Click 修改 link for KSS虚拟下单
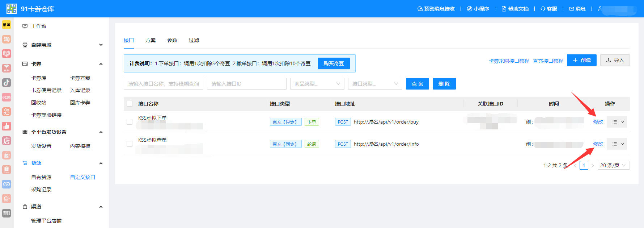The image size is (644, 228). coord(598,122)
